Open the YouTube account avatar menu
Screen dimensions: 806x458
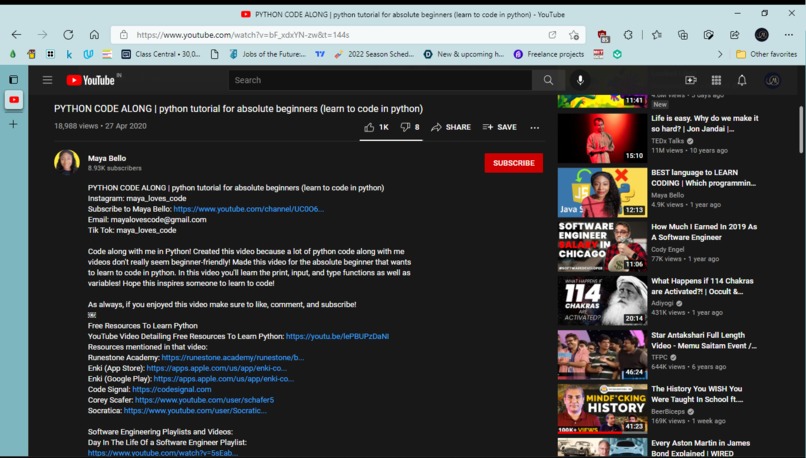[772, 80]
